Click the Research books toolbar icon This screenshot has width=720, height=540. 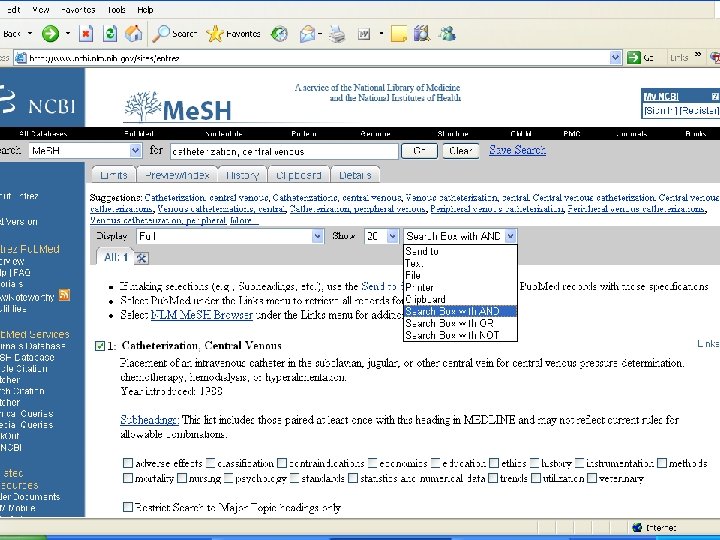pyautogui.click(x=422, y=34)
